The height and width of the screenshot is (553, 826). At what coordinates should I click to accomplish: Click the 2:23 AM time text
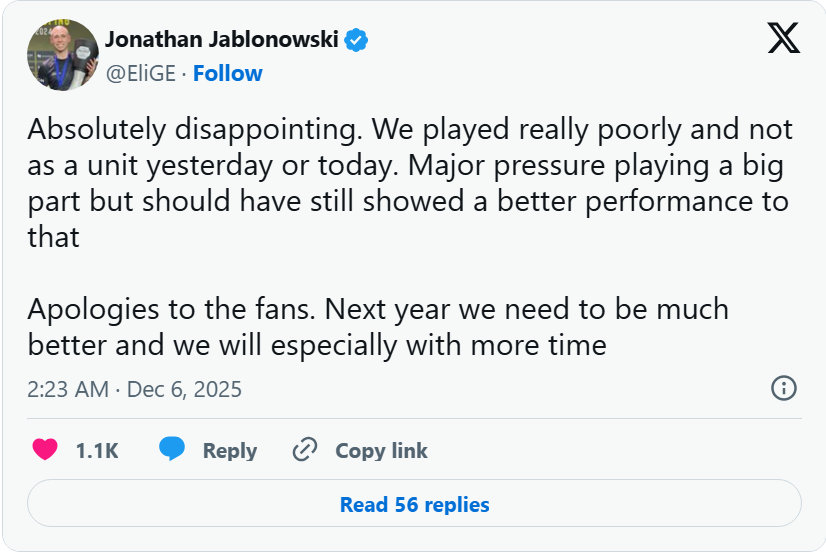(x=68, y=389)
